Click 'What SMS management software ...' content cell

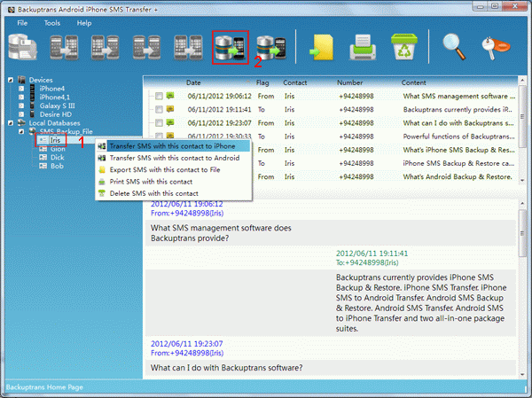(x=459, y=96)
